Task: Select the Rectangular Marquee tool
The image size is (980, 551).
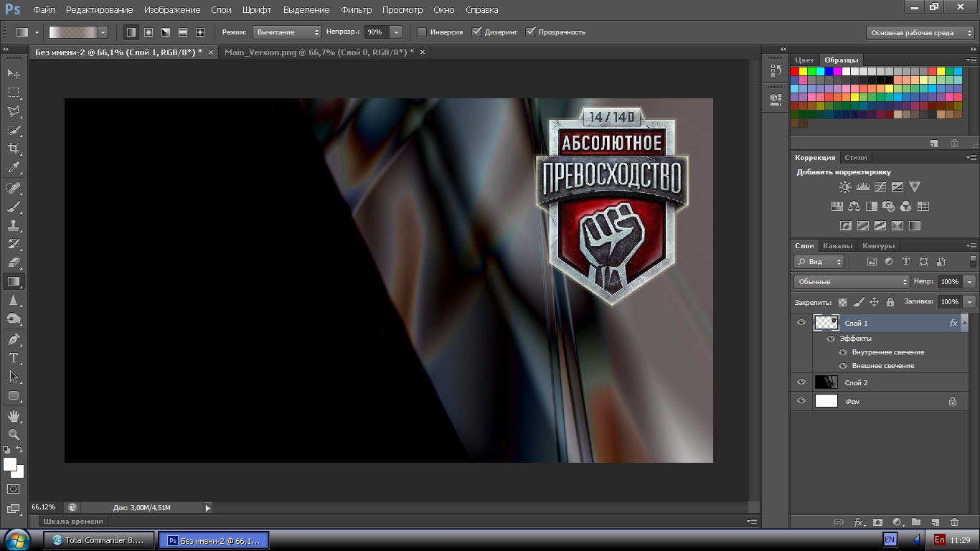Action: pos(14,93)
